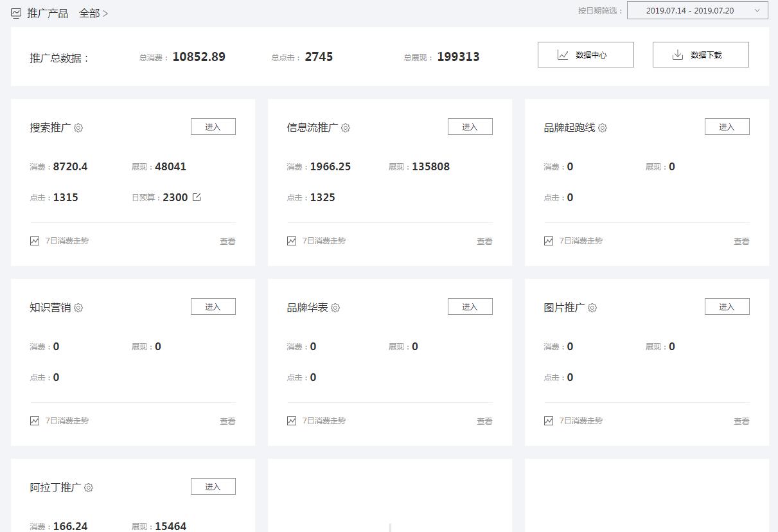Image resolution: width=778 pixels, height=532 pixels.
Task: Click 信息流推广 impressions value 135808
Action: pyautogui.click(x=430, y=166)
